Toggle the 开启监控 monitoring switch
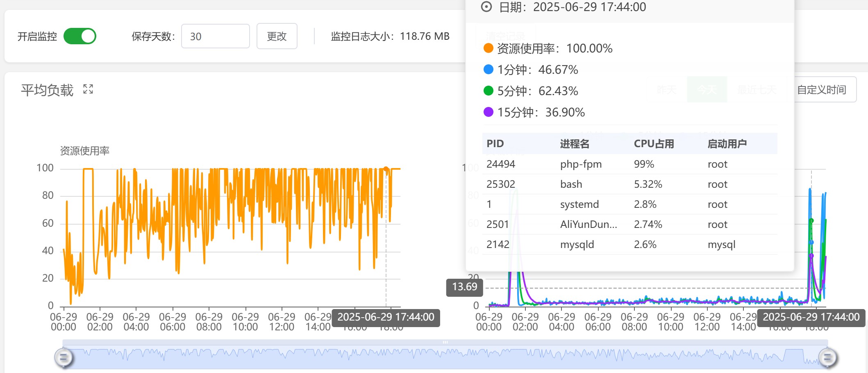The image size is (868, 373). (80, 36)
